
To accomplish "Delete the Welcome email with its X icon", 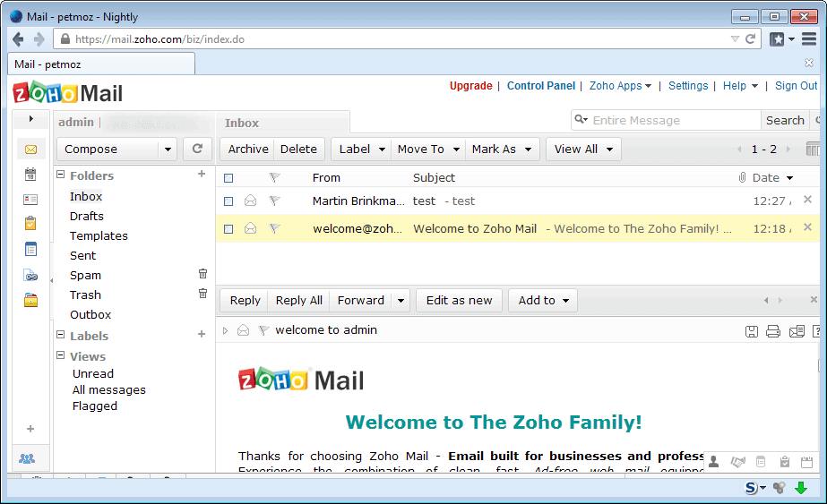I will click(x=807, y=227).
